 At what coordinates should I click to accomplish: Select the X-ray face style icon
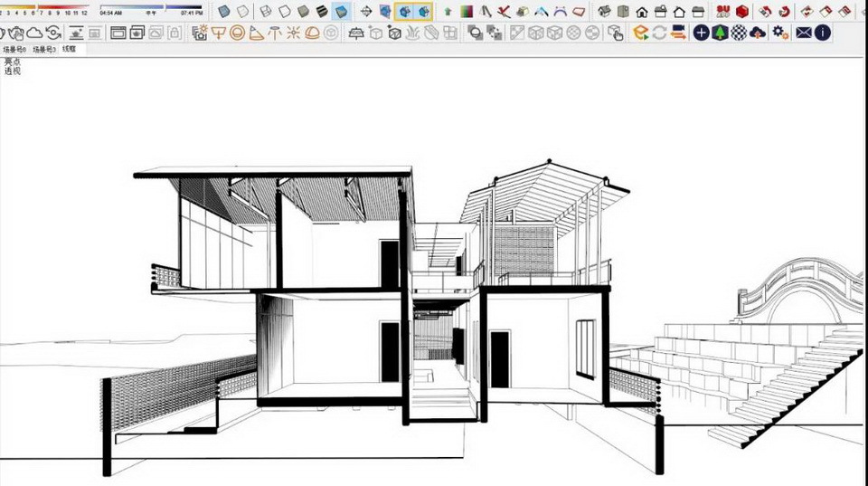click(x=225, y=11)
